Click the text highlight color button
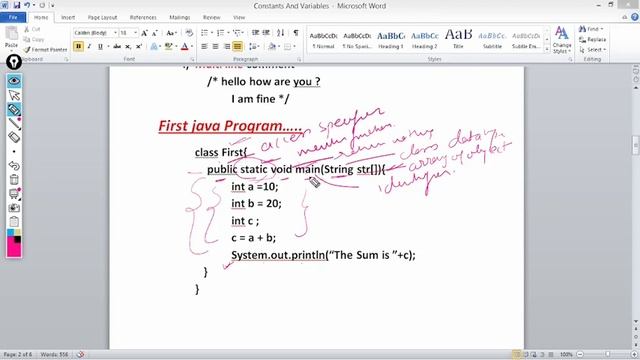The width and height of the screenshot is (640, 360). [168, 47]
